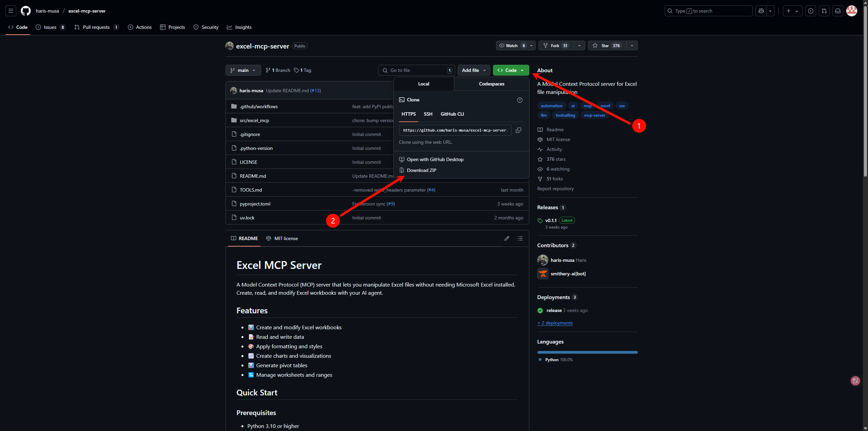This screenshot has height=431, width=868.
Task: Click the repository owner avatar beside title
Action: (x=230, y=46)
